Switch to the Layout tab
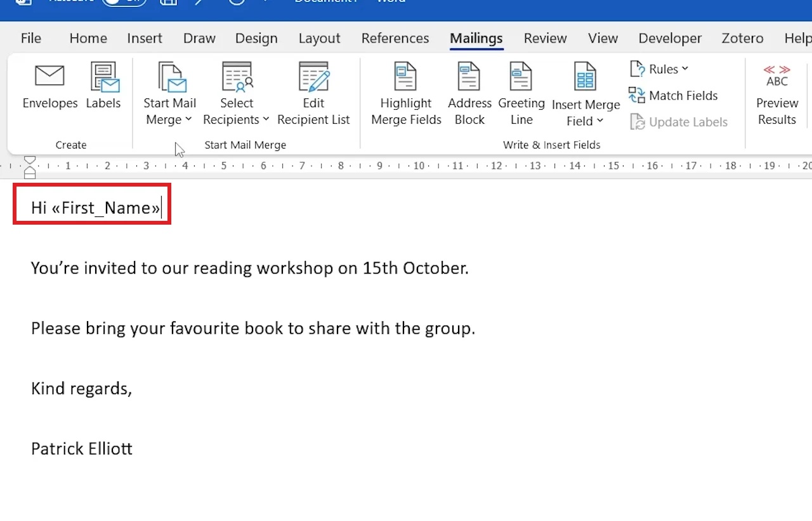 [320, 38]
